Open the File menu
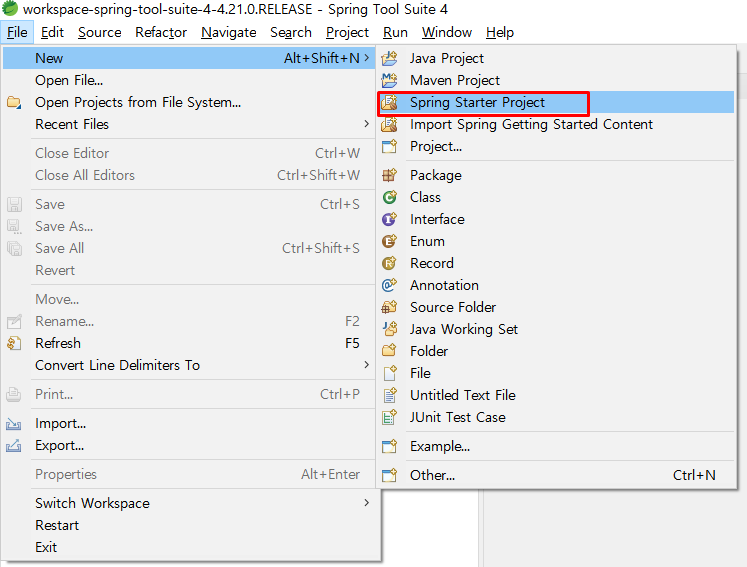Viewport: 747px width, 567px height. coord(17,32)
